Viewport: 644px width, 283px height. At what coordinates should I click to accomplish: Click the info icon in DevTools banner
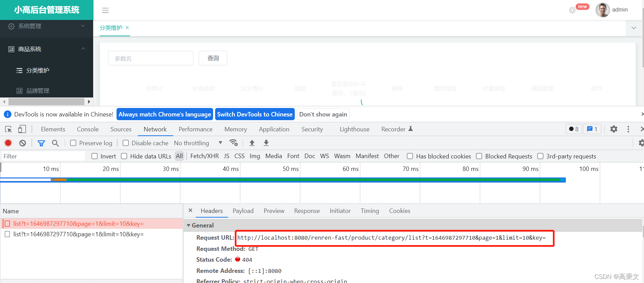[7, 114]
